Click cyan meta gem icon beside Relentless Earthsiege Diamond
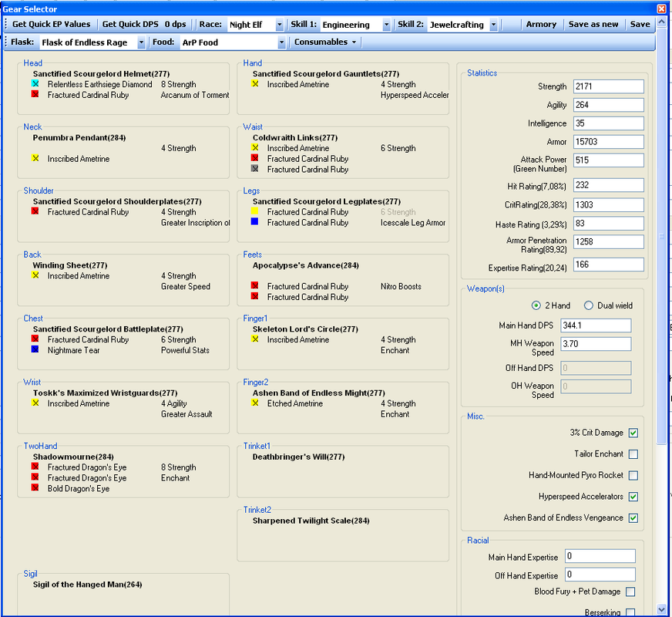The height and width of the screenshot is (617, 672). 35,83
